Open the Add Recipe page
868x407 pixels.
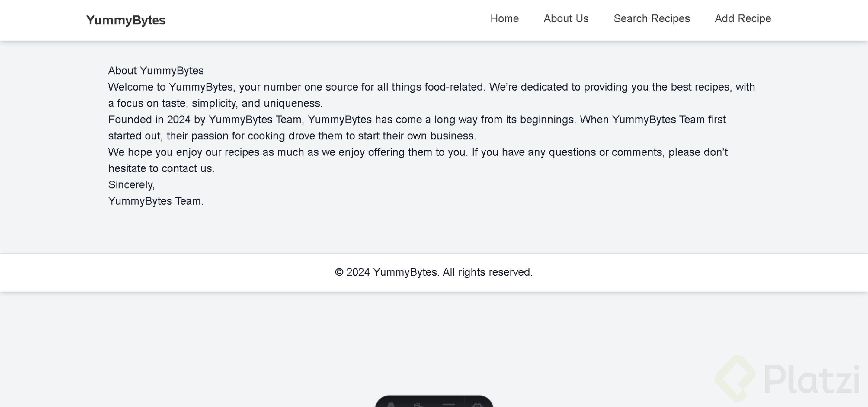(x=743, y=18)
